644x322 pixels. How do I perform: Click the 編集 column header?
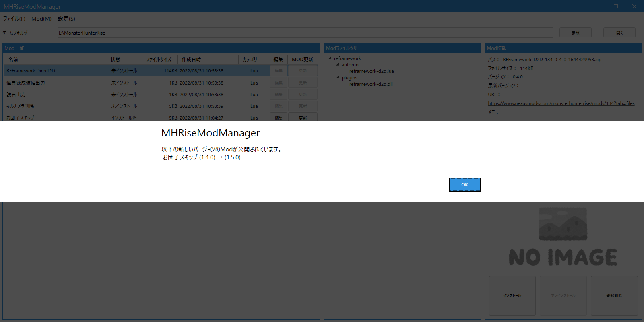click(x=278, y=59)
